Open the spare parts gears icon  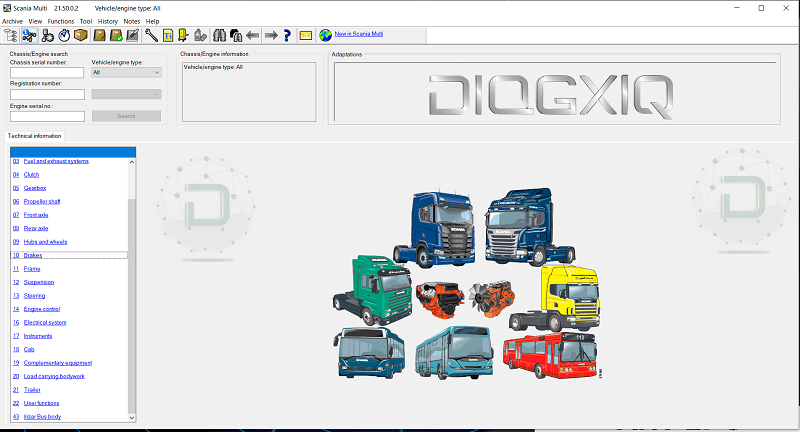pos(47,35)
